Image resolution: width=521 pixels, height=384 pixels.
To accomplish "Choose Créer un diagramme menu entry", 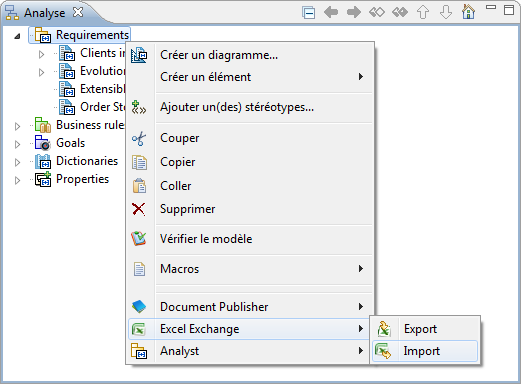I will click(250, 55).
